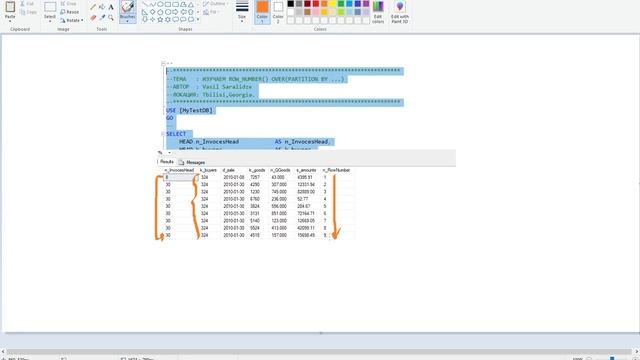Pick the dark red color swatch
The height and width of the screenshot is (360, 640).
point(307,4)
